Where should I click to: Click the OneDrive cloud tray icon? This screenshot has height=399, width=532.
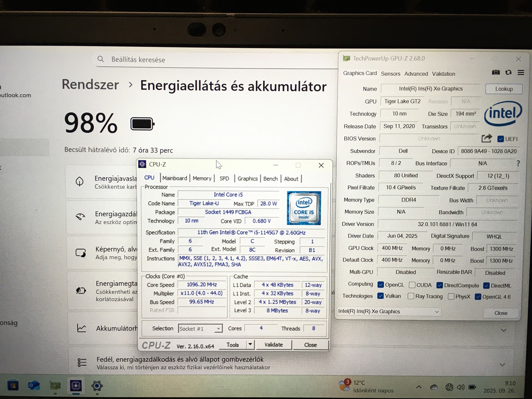(x=434, y=387)
